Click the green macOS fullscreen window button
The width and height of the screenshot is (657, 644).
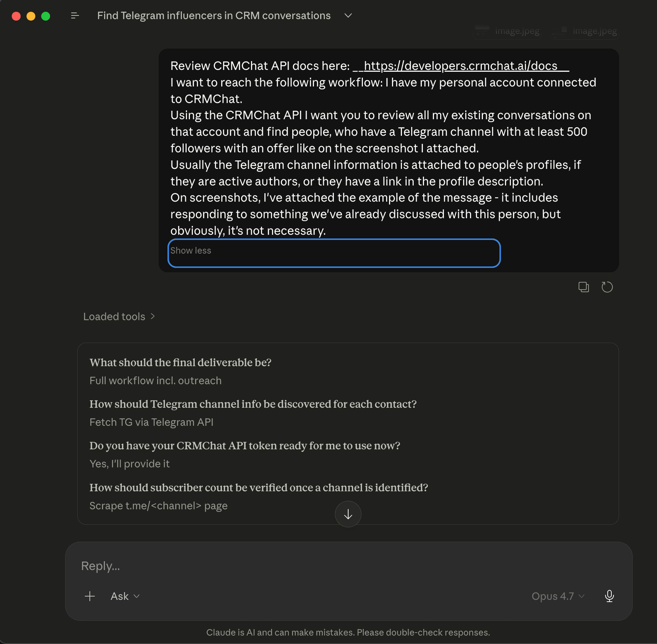(46, 16)
